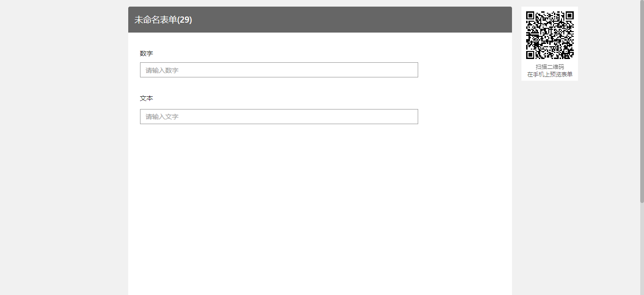Click the scrollbar track below the thumb
The height and width of the screenshot is (295, 644).
(642, 250)
